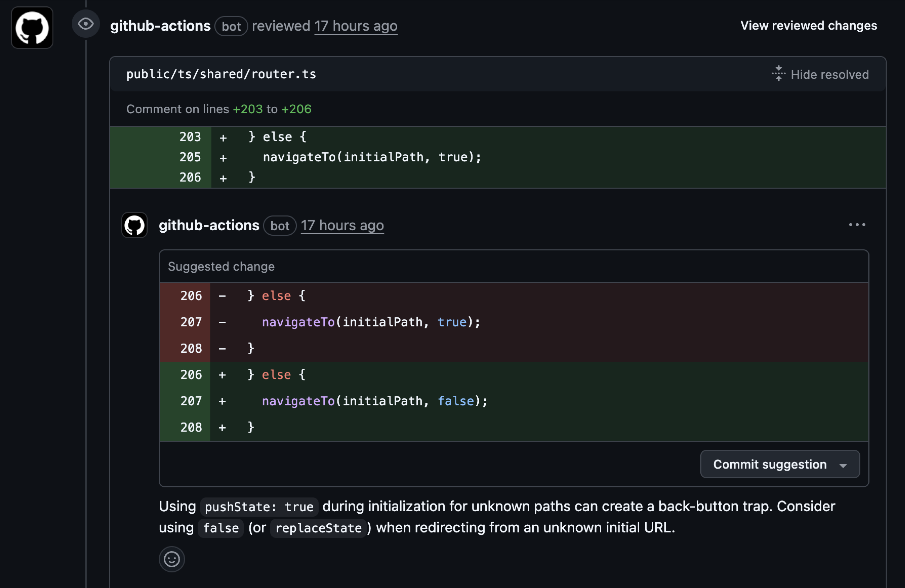The width and height of the screenshot is (905, 588).
Task: Open the public/ts/shared/router.ts file path
Action: pos(221,74)
